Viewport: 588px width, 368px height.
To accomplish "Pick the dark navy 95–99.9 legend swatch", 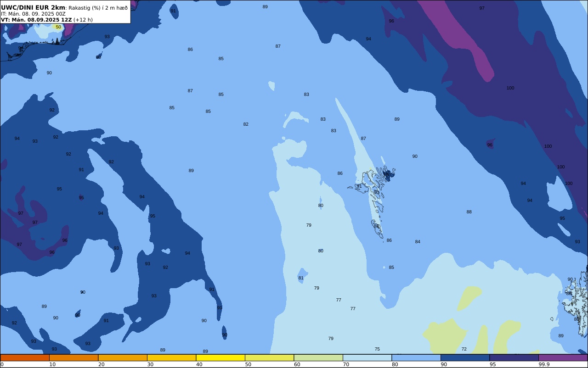I will coord(514,357).
